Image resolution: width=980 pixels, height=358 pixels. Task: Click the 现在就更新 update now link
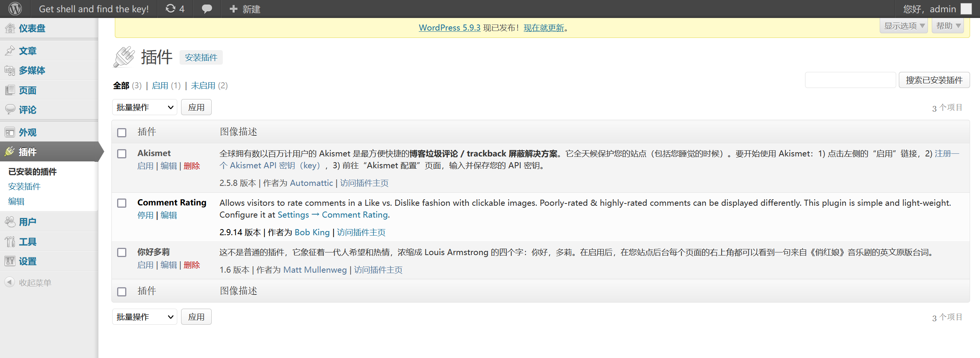(544, 28)
